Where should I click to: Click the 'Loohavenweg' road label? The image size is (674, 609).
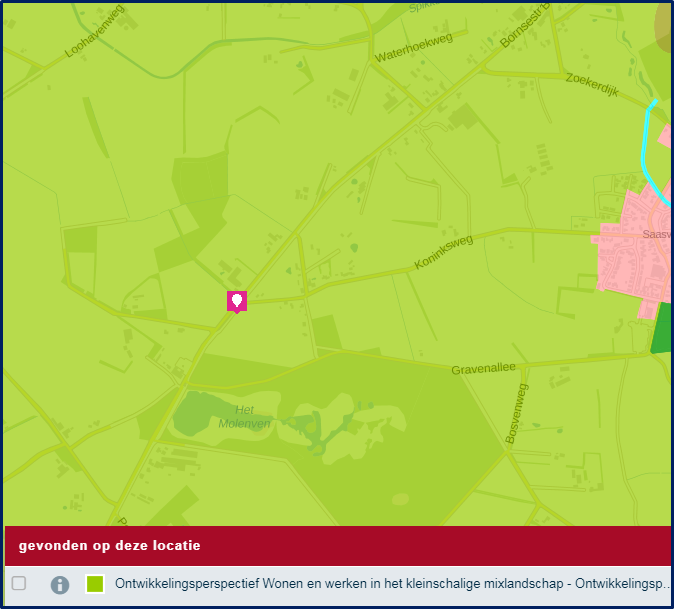click(x=95, y=31)
